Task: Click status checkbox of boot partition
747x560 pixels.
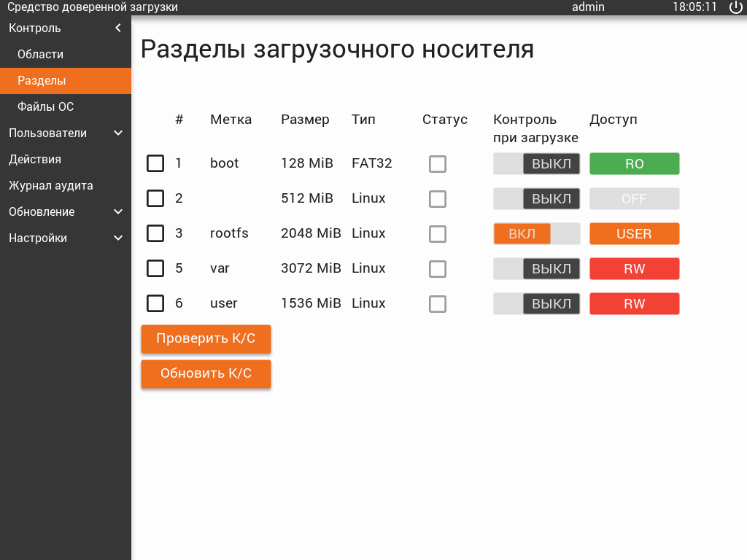Action: 438,164
